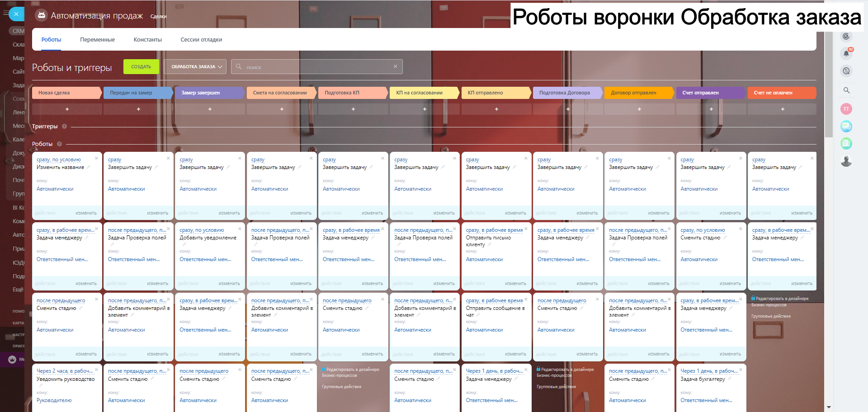Click изменить on the Изменить название card

coord(86,213)
